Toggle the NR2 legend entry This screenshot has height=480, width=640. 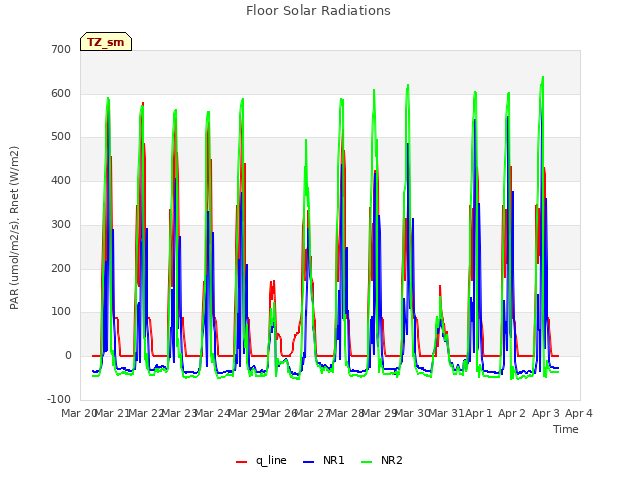(x=382, y=460)
